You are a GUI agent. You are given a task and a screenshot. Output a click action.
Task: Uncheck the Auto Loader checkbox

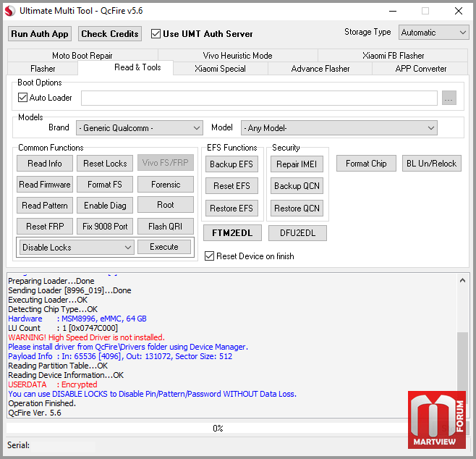point(22,98)
